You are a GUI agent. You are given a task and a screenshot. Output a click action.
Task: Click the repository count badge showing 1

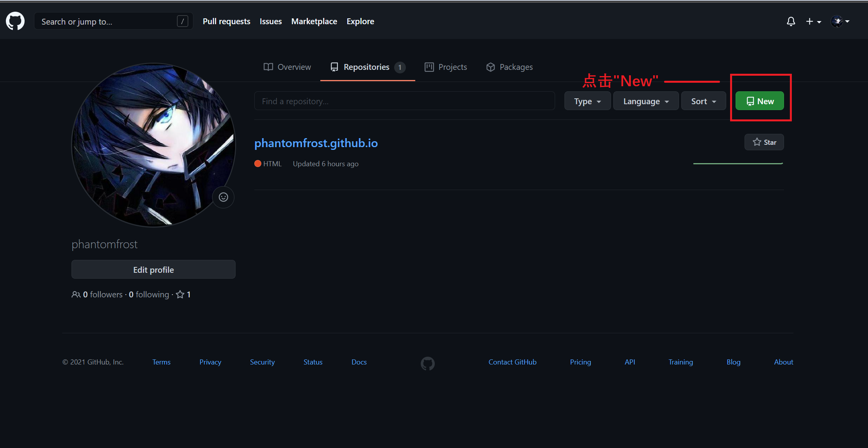coord(400,68)
